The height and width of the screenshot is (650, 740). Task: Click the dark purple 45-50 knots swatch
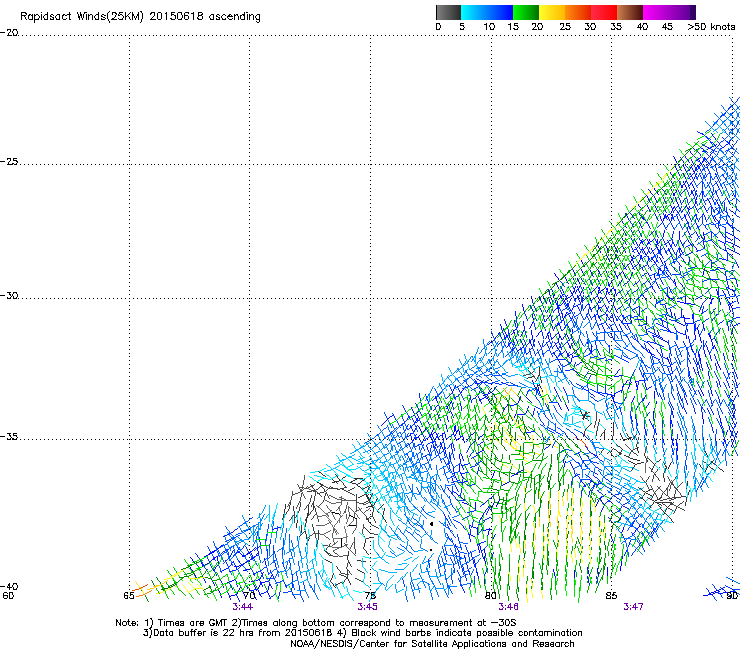tap(683, 12)
